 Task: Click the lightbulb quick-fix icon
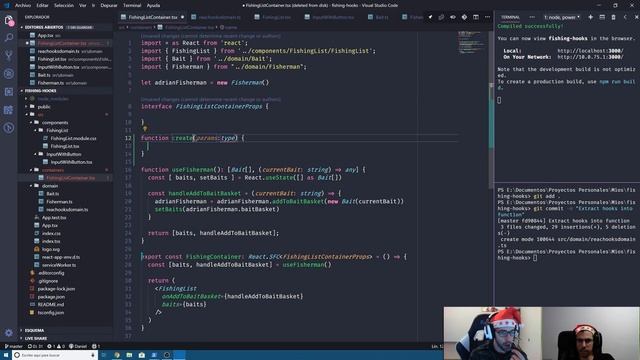pos(145,129)
